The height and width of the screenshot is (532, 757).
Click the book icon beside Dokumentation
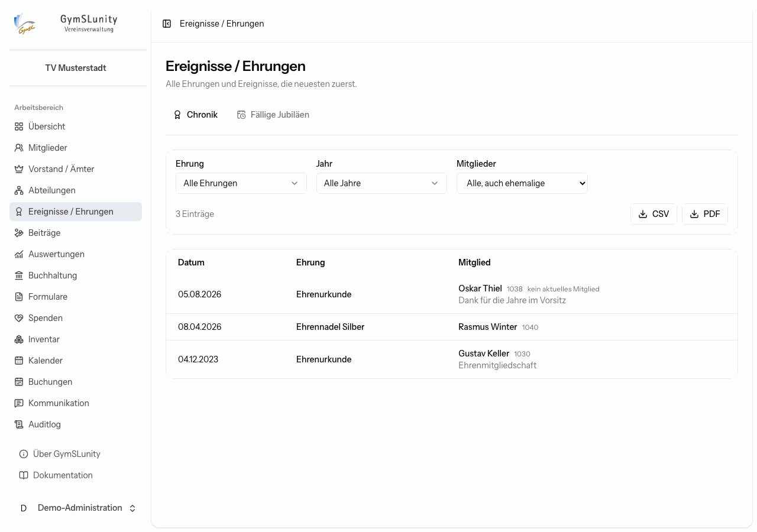coord(24,475)
